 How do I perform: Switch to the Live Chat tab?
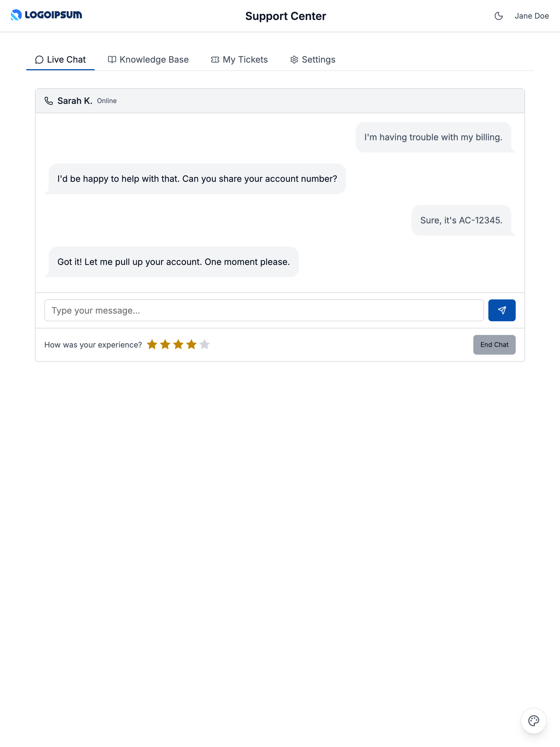click(x=60, y=60)
